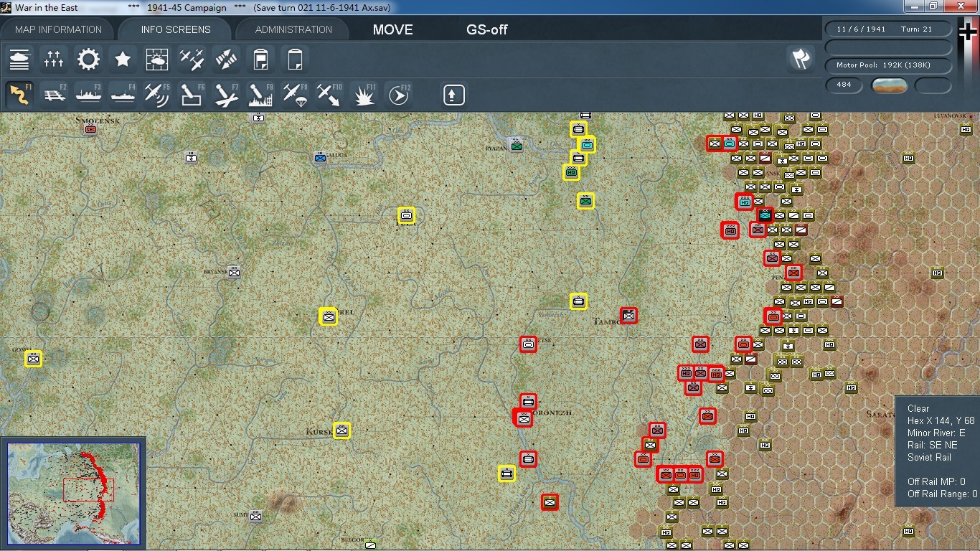The height and width of the screenshot is (551, 980).
Task: Click the minimap overview
Action: pos(74,494)
